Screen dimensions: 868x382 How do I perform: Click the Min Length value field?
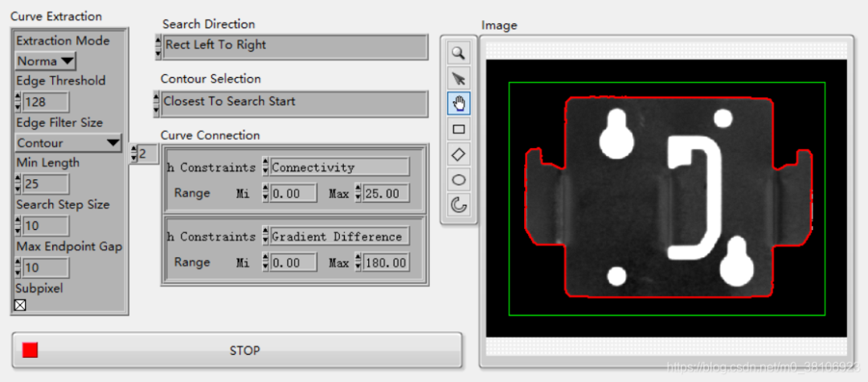[x=45, y=184]
